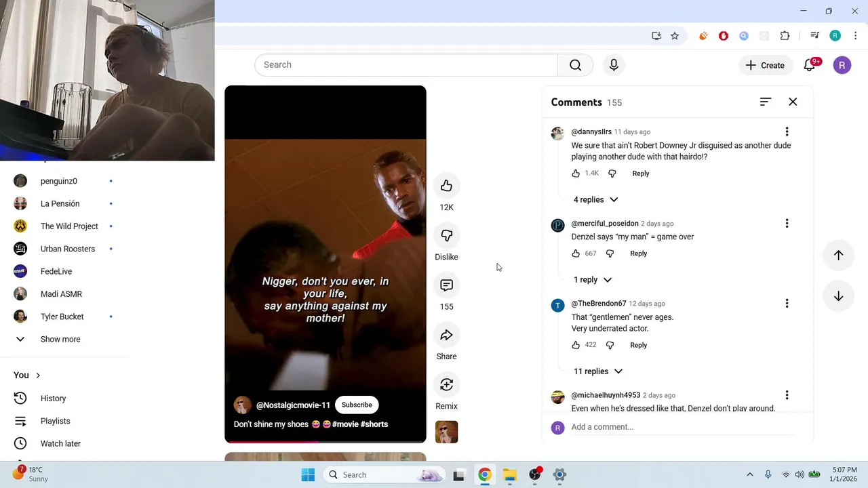Viewport: 868px width, 488px height.
Task: Click the Create button
Action: [x=765, y=65]
